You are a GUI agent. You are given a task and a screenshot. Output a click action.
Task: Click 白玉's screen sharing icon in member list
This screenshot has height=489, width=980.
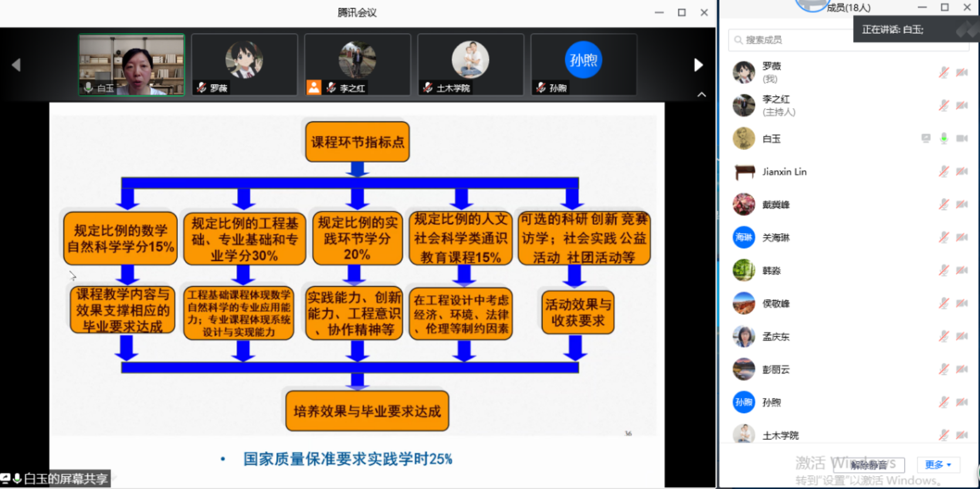click(x=925, y=139)
